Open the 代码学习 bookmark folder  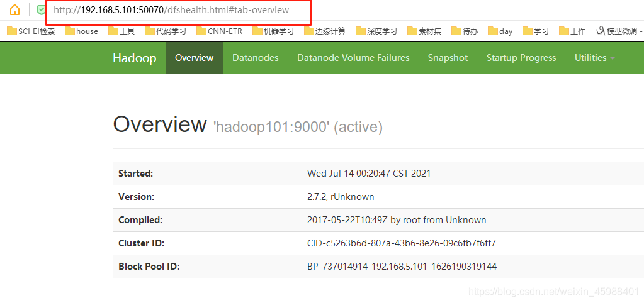166,31
